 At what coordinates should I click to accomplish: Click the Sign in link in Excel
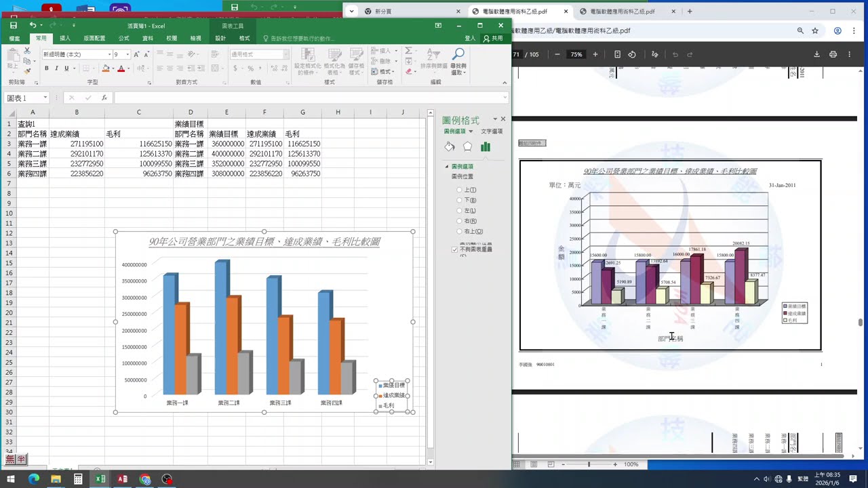tap(470, 39)
